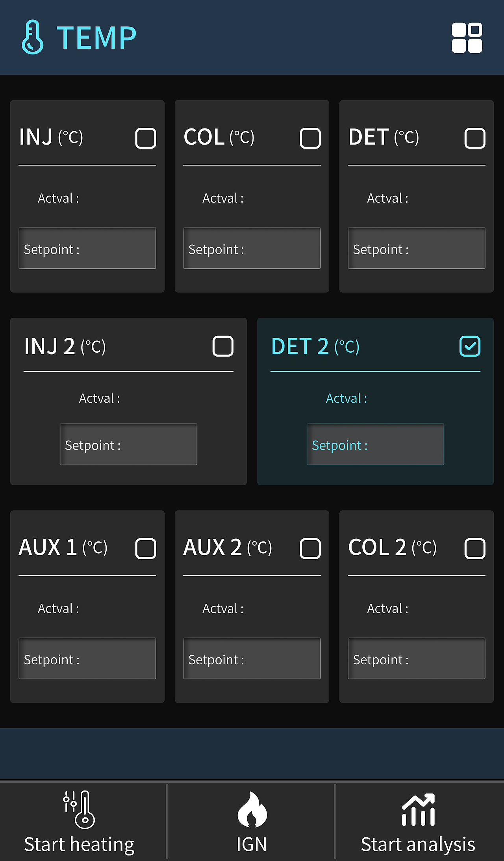Image resolution: width=504 pixels, height=861 pixels.
Task: Click the thermometer TEMP icon
Action: click(x=32, y=37)
